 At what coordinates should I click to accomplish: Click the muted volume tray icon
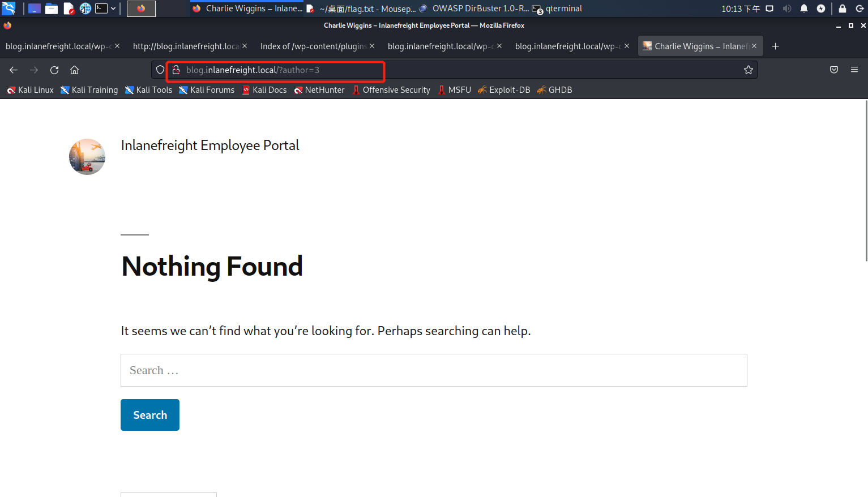pyautogui.click(x=787, y=8)
